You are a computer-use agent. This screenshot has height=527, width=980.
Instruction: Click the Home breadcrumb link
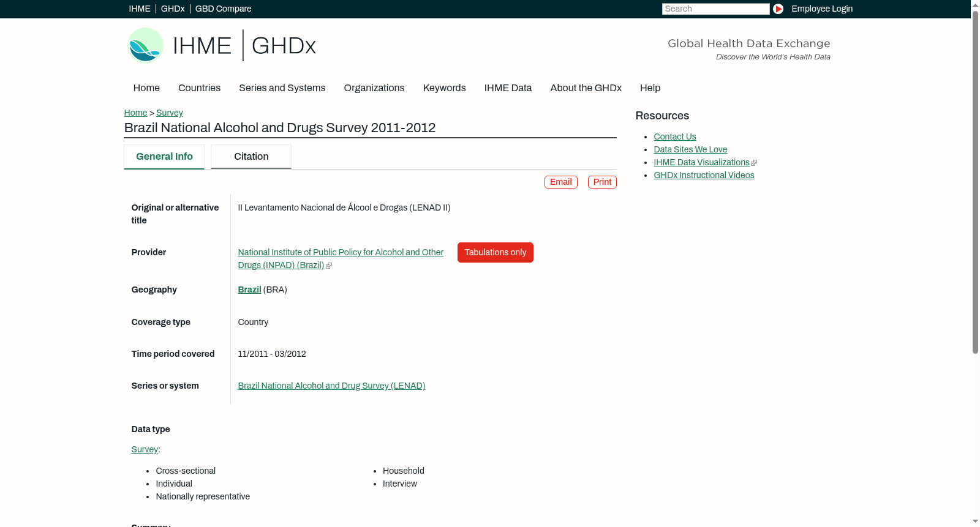point(135,113)
